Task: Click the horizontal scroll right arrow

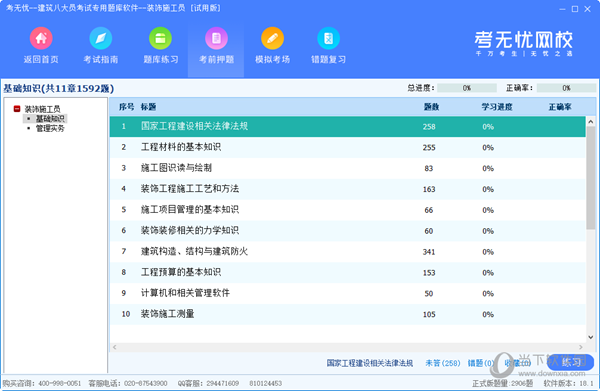Action: coord(581,347)
